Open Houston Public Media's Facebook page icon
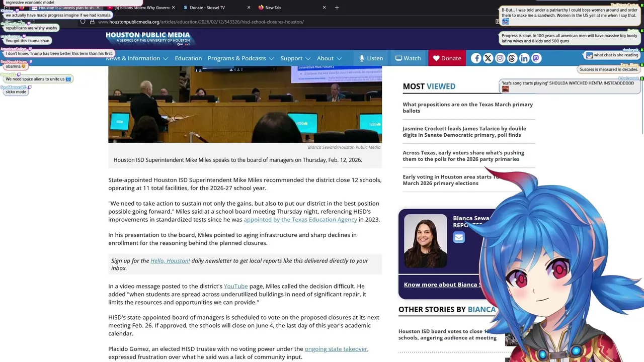This screenshot has width=644, height=362. coord(476,58)
